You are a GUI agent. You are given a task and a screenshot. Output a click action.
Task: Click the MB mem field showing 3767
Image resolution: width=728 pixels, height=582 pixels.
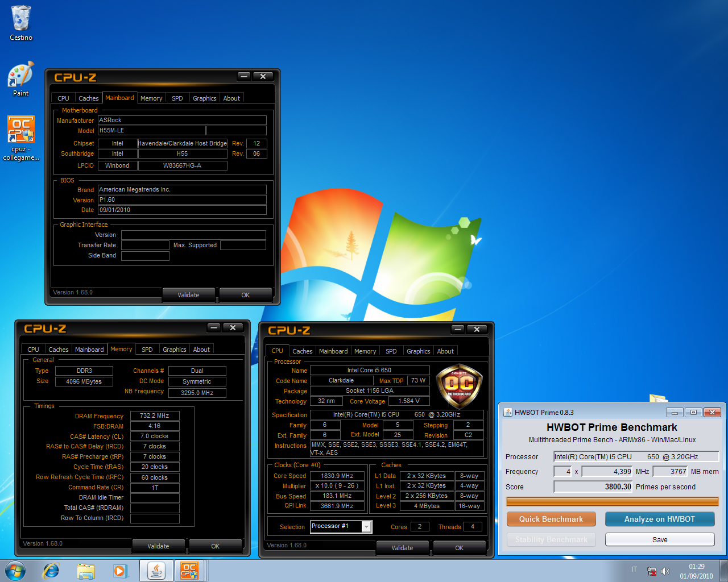pyautogui.click(x=671, y=471)
